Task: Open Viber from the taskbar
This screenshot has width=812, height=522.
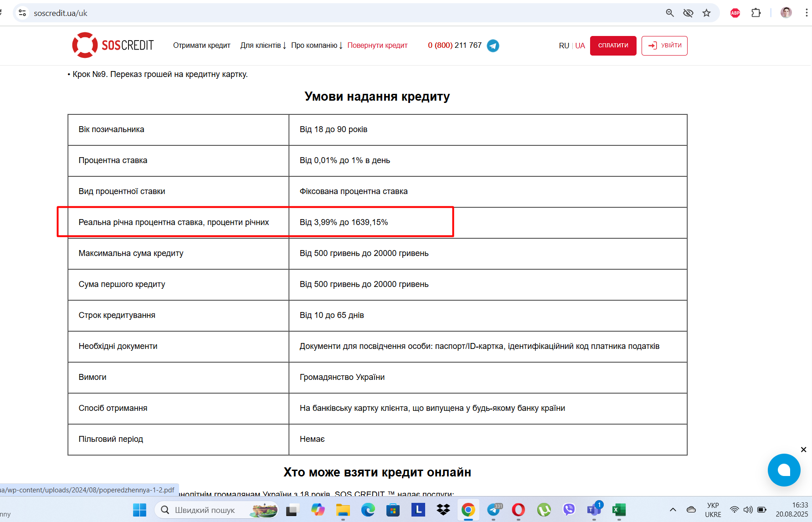Action: pyautogui.click(x=569, y=510)
